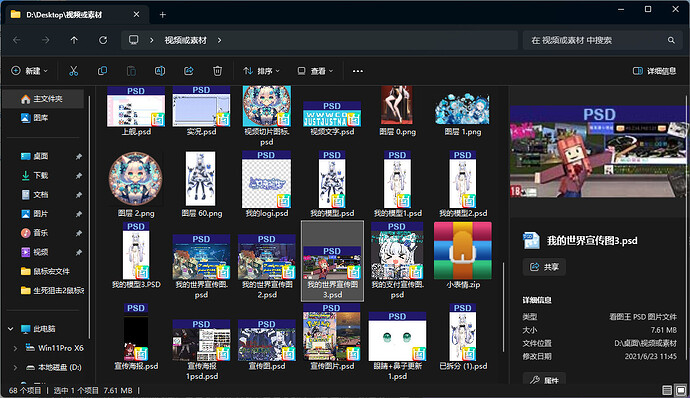Unpin 桌面 using its pin icon

pyautogui.click(x=79, y=156)
